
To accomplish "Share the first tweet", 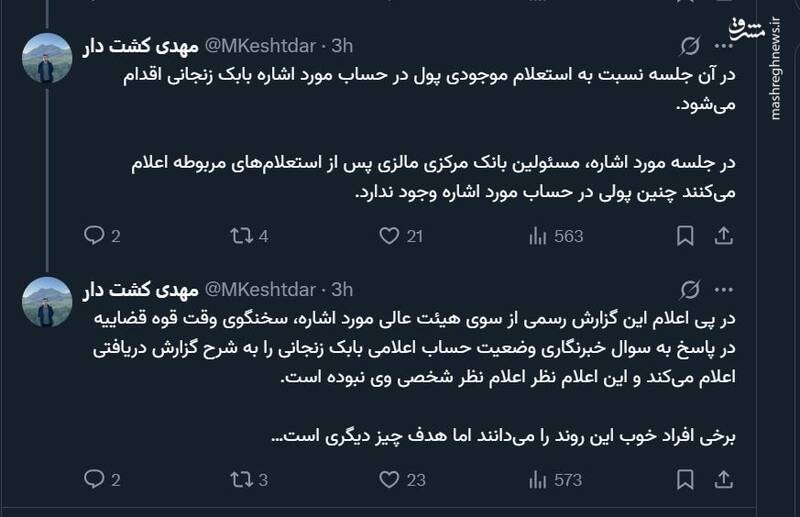I will pos(724,236).
